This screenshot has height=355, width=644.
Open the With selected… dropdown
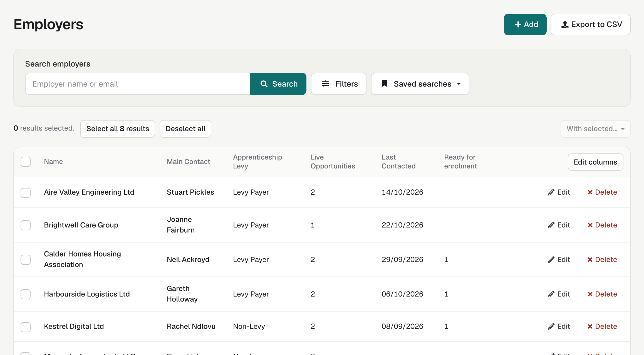595,129
